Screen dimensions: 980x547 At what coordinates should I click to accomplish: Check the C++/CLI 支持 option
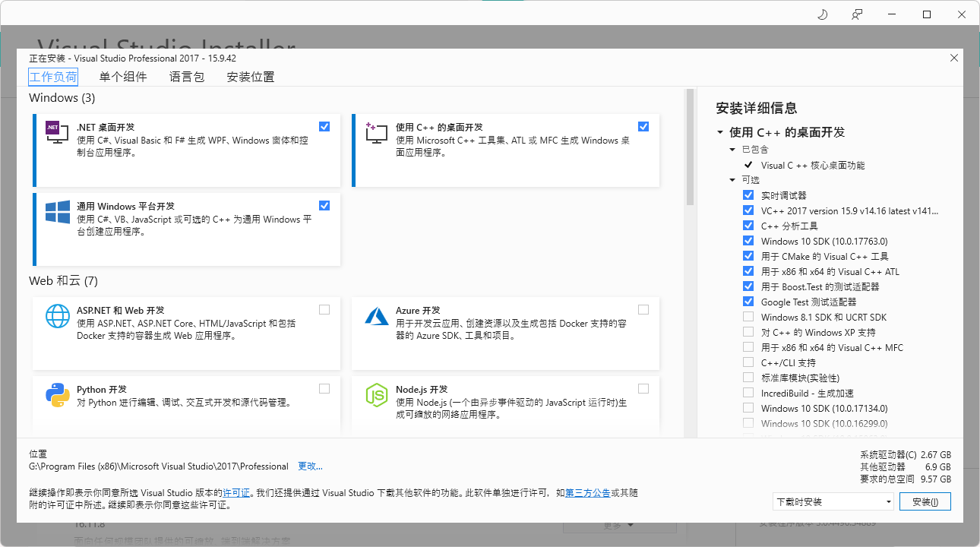(x=748, y=362)
